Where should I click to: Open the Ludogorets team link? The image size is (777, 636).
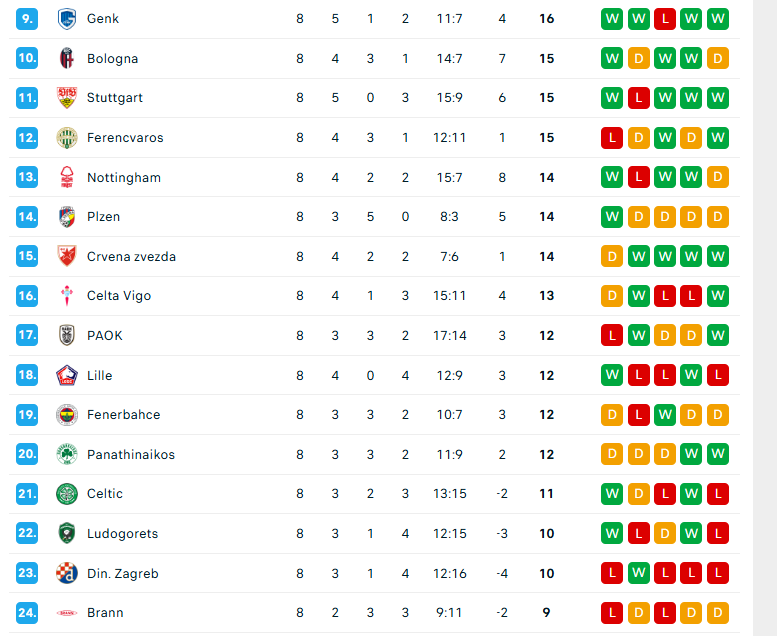[122, 534]
